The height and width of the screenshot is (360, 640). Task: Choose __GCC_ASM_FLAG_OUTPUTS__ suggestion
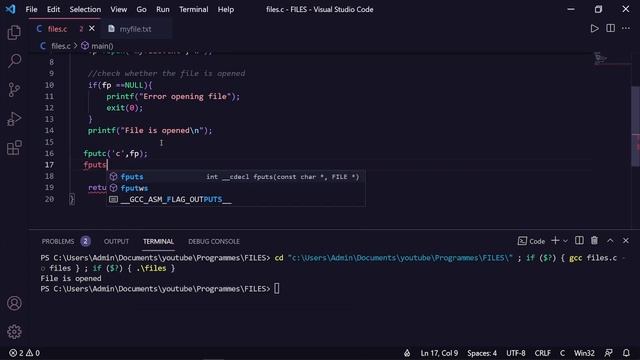tap(236, 200)
